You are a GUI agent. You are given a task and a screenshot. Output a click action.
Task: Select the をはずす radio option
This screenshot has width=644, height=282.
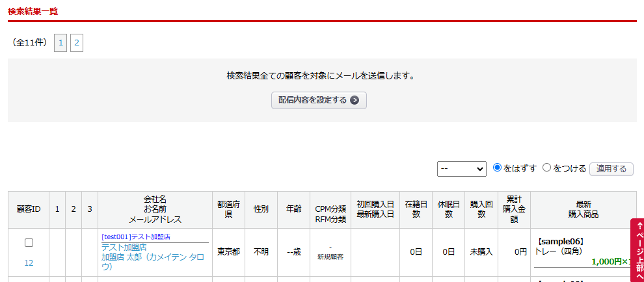click(498, 168)
